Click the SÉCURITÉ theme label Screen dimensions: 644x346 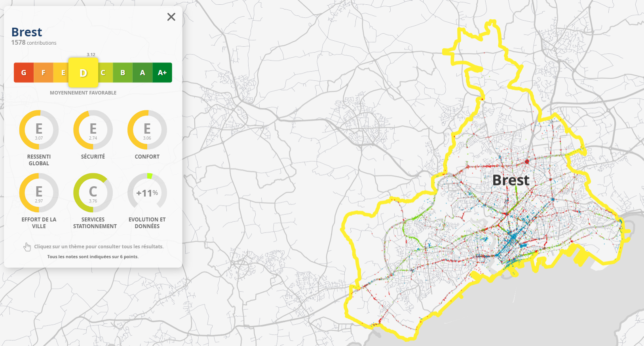[x=93, y=157]
